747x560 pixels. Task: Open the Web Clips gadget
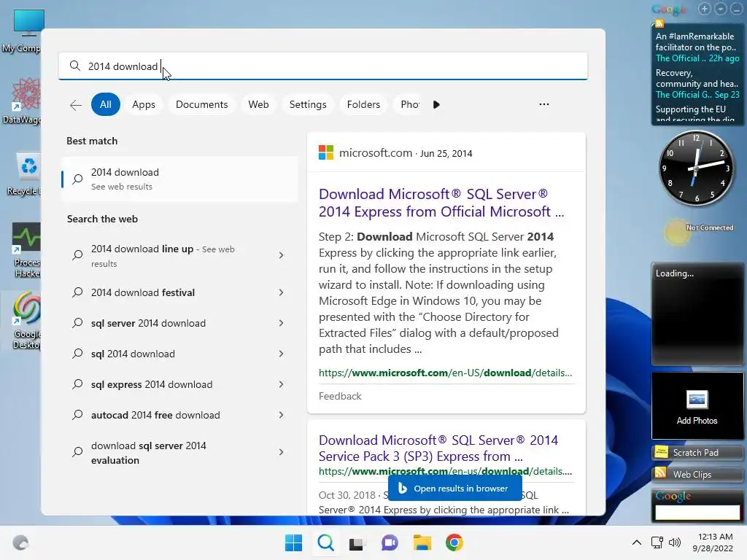click(697, 474)
